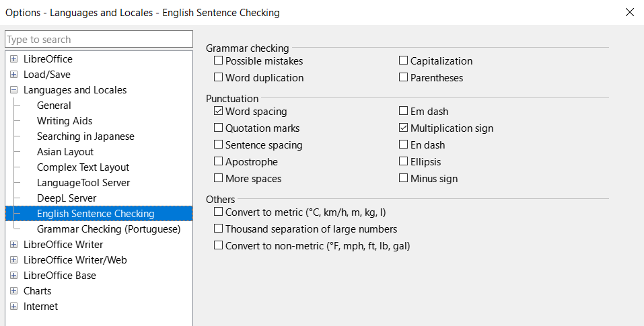Select LibreOffice Base tree label
This screenshot has width=644, height=326.
point(59,275)
